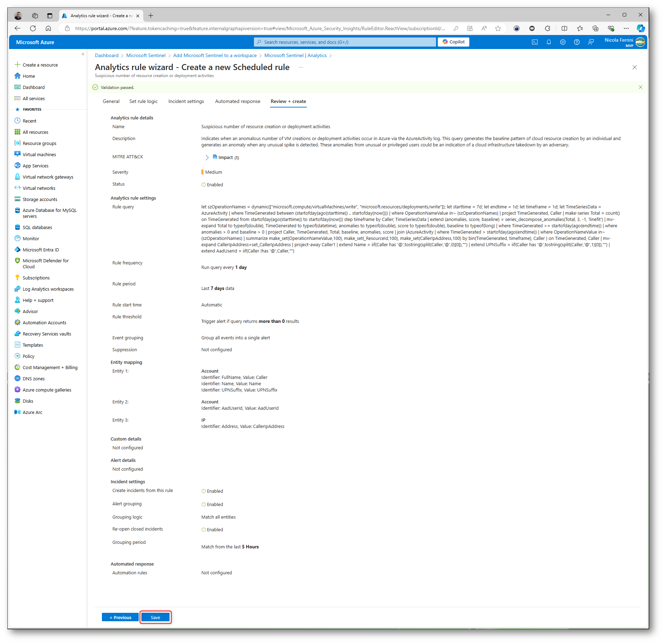The image size is (664, 644).
Task: Close the Analytics rule wizard blade
Action: click(635, 67)
